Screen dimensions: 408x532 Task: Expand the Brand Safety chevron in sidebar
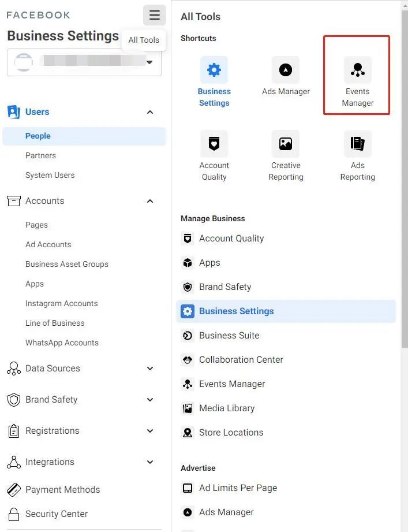point(150,400)
